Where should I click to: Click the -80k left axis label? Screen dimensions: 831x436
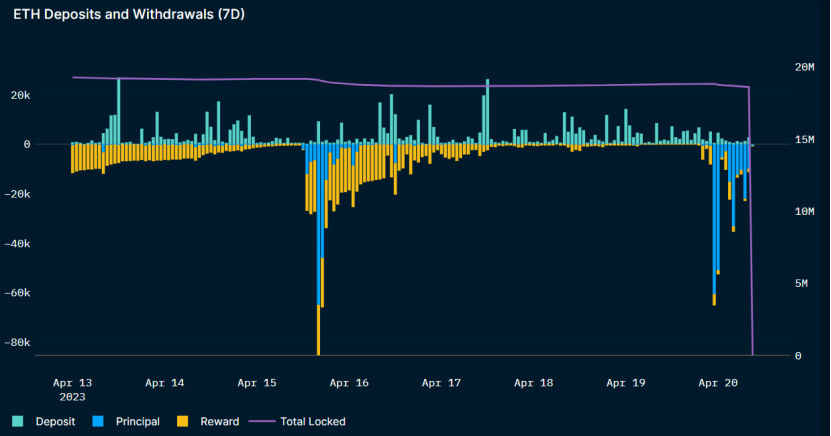(17, 343)
